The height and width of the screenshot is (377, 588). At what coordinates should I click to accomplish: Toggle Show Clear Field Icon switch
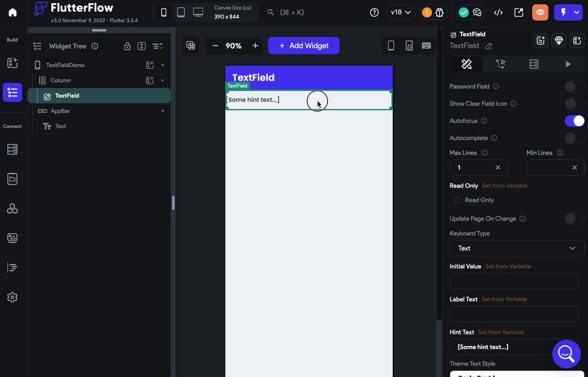pyautogui.click(x=574, y=103)
